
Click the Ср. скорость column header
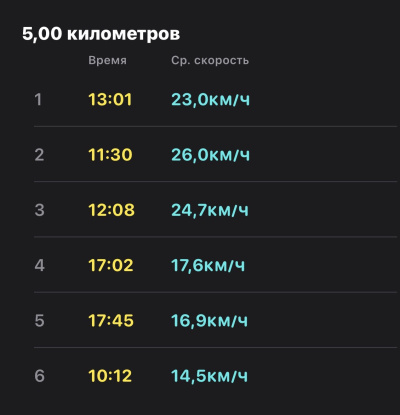coord(210,60)
